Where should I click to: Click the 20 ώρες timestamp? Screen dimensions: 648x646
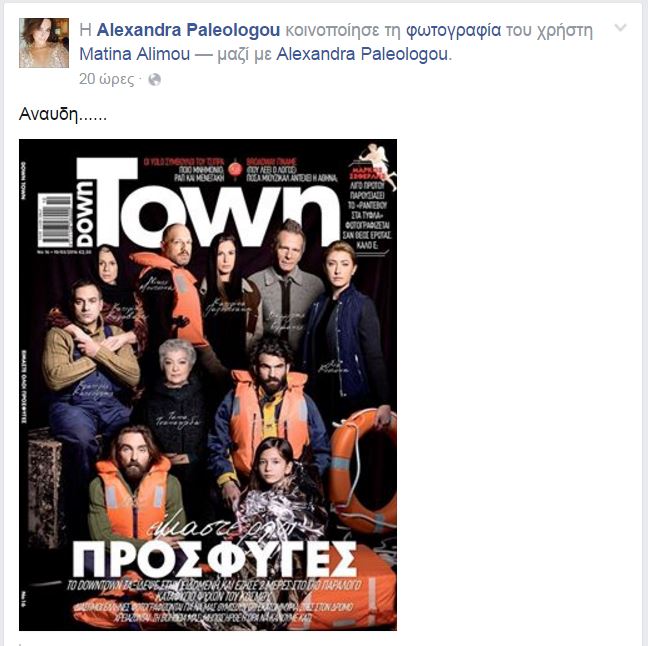click(107, 79)
